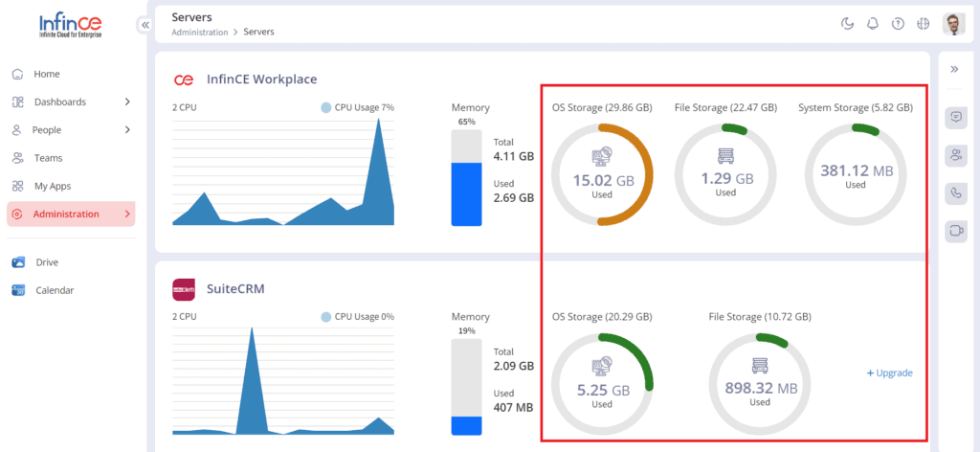Click the File Storage 1.29 GB donut gauge

(725, 174)
